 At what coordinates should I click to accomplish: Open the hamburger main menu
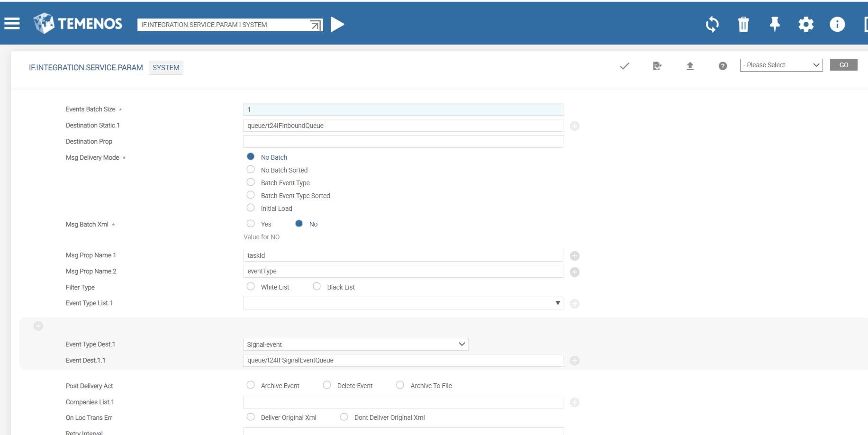coord(12,24)
